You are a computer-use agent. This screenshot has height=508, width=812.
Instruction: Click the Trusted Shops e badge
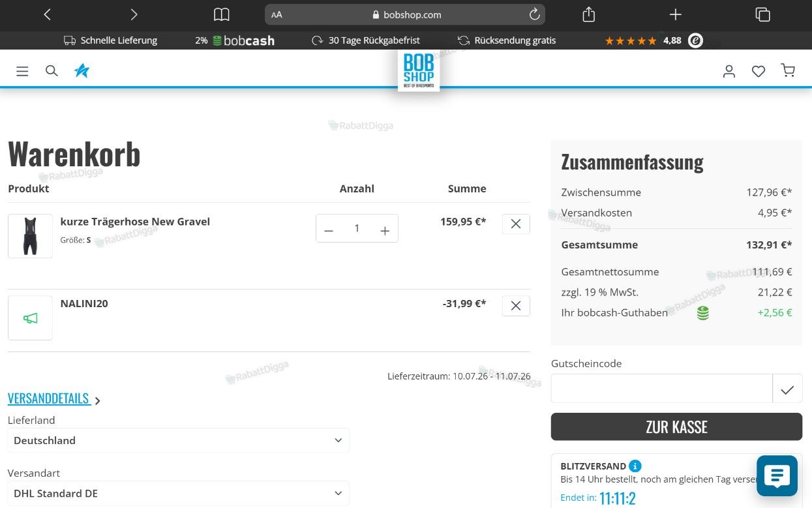[696, 40]
